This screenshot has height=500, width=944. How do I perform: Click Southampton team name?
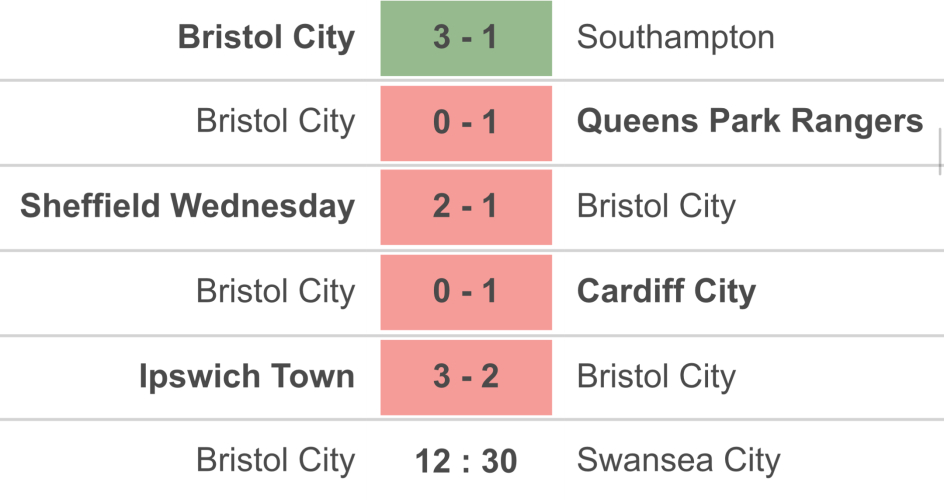[675, 38]
